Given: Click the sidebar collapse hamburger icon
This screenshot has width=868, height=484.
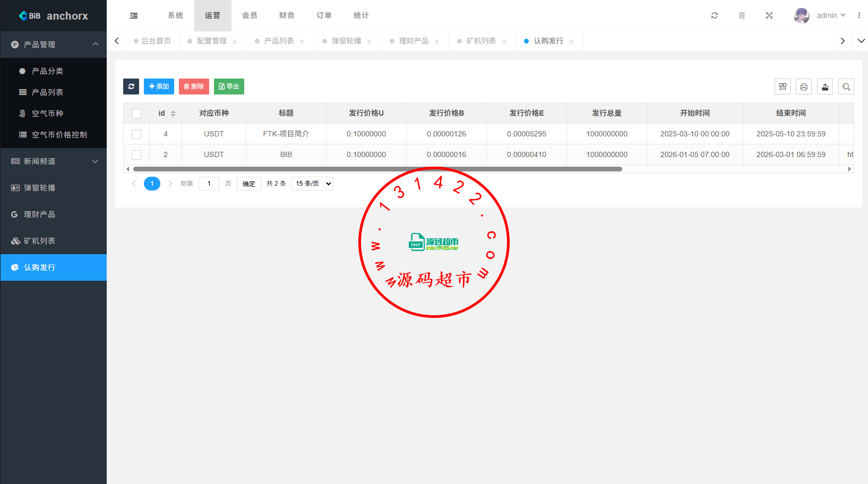Looking at the screenshot, I should pos(133,15).
